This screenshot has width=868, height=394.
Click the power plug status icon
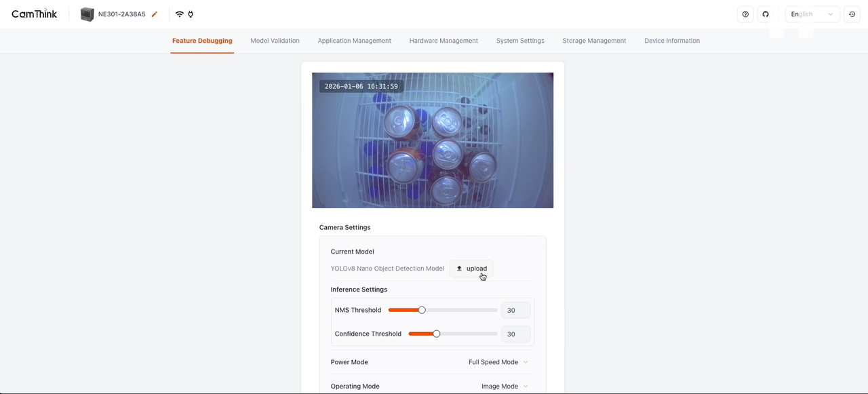(x=191, y=14)
